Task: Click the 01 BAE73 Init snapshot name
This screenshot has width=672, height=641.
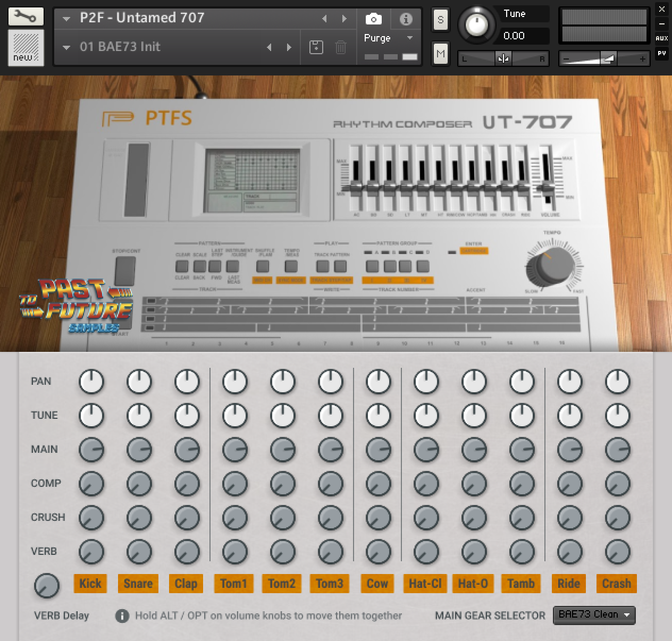Action: (x=120, y=47)
